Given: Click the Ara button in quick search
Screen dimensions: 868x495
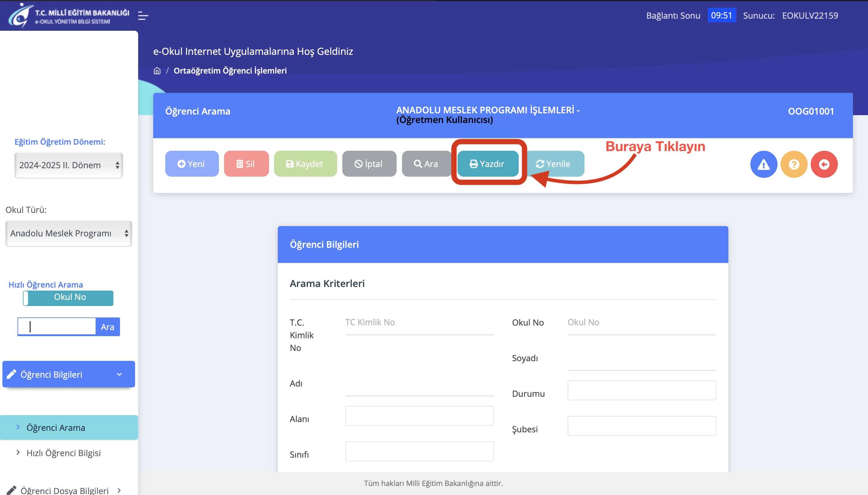Looking at the screenshot, I should [x=107, y=327].
